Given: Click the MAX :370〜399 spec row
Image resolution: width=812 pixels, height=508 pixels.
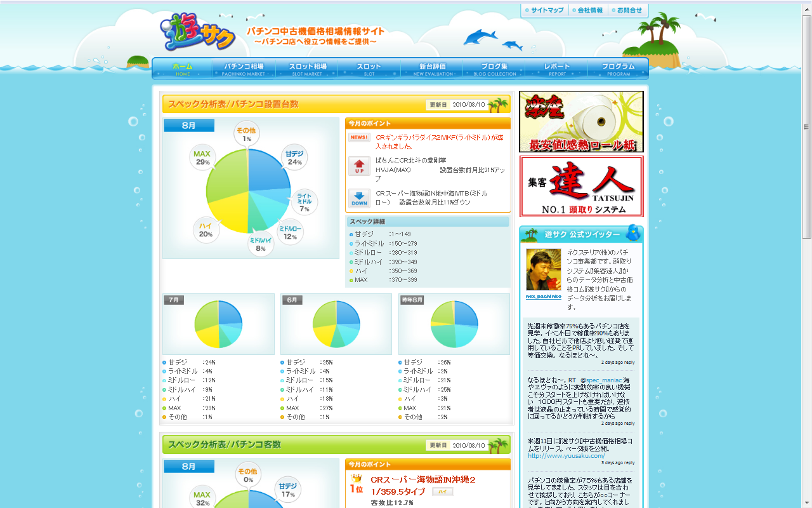Looking at the screenshot, I should click(x=384, y=279).
